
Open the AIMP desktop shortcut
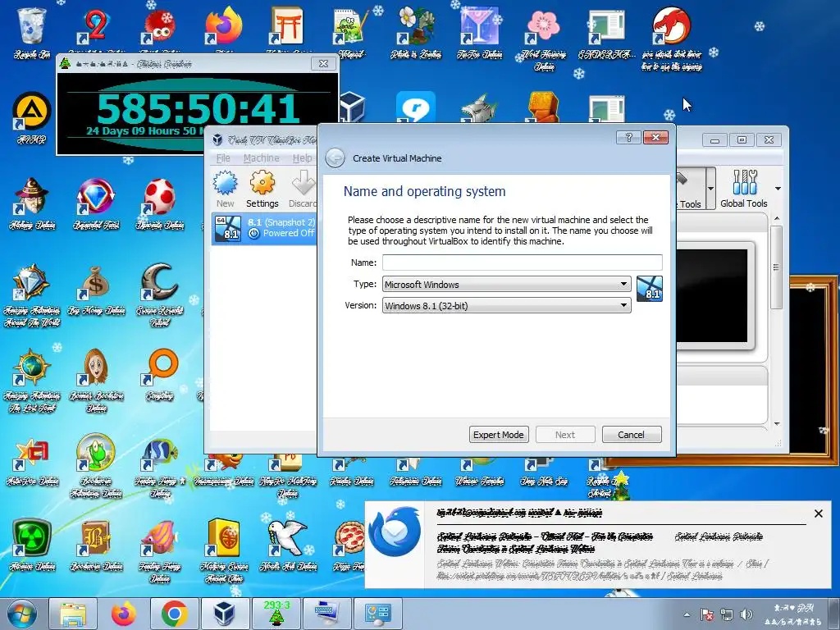coord(32,118)
